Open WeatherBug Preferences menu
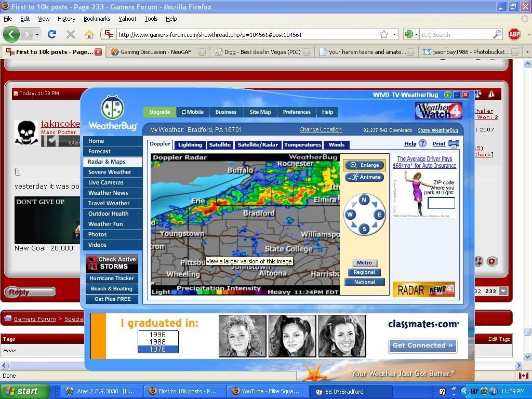 point(297,112)
